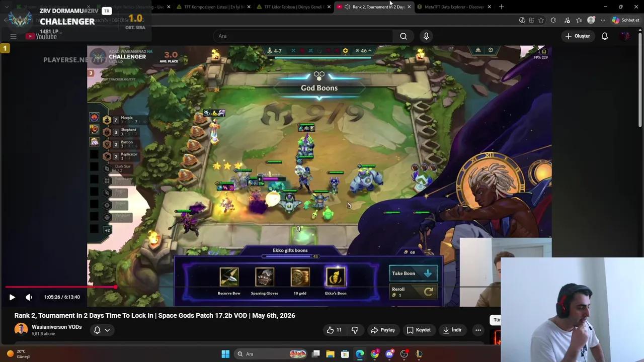Open a new browser tab
This screenshot has height=362, width=644.
point(501,7)
